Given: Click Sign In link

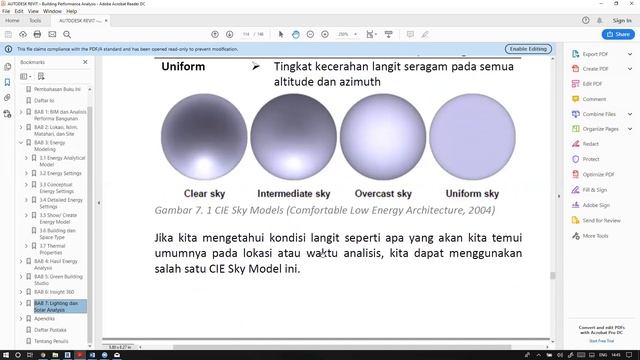Looking at the screenshot, I should pyautogui.click(x=622, y=20).
